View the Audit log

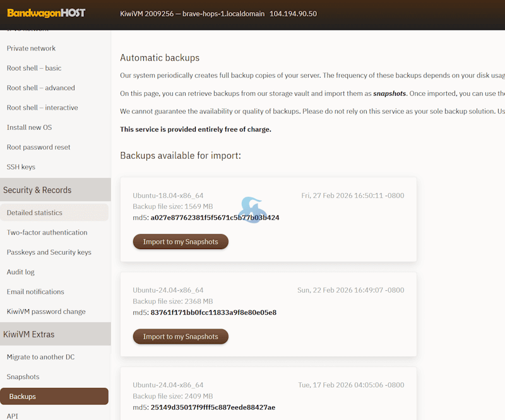21,272
